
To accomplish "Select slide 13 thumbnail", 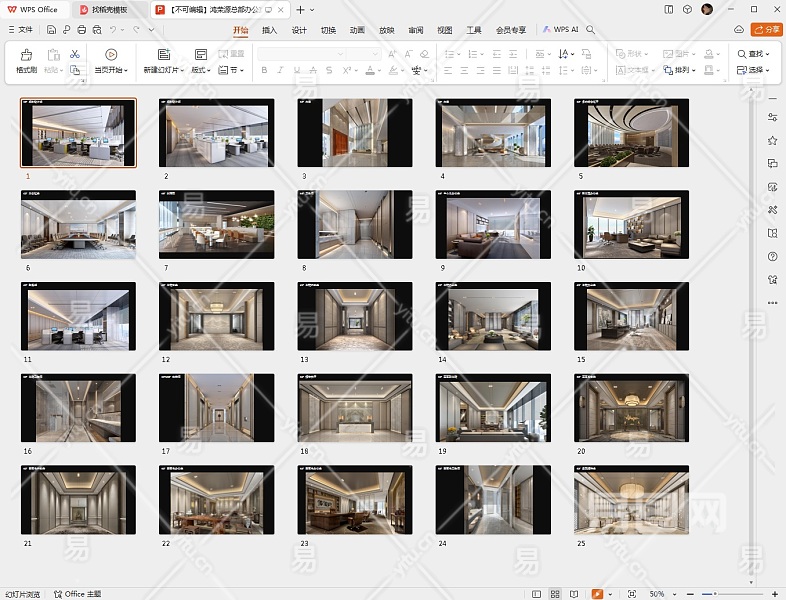I will point(354,315).
